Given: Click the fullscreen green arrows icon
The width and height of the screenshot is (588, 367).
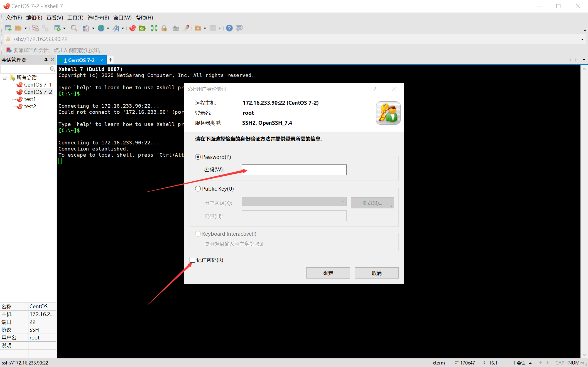Looking at the screenshot, I should pyautogui.click(x=154, y=28).
